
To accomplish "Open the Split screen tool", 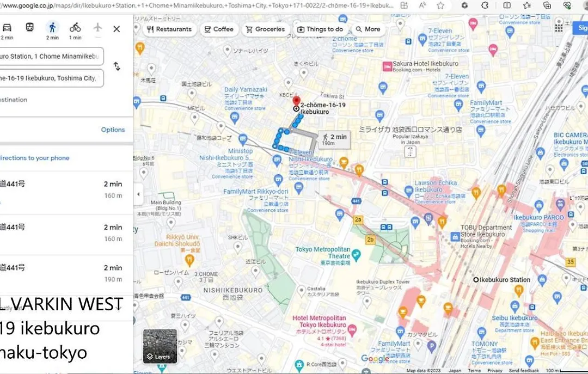I will click(x=507, y=5).
